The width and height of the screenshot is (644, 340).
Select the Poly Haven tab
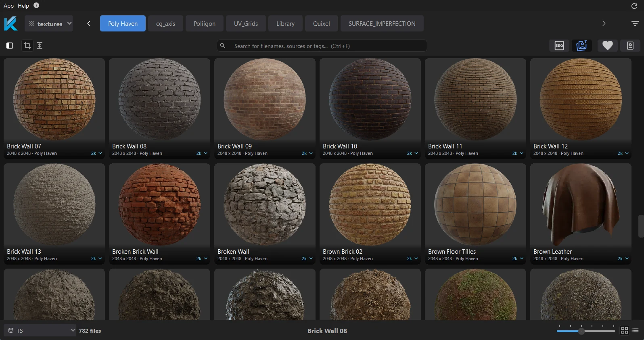click(x=123, y=23)
